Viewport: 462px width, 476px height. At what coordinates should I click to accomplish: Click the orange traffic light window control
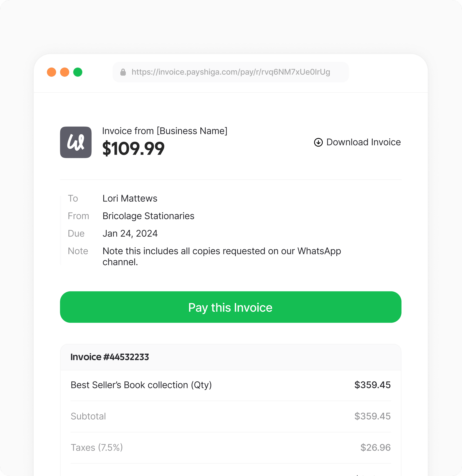64,72
